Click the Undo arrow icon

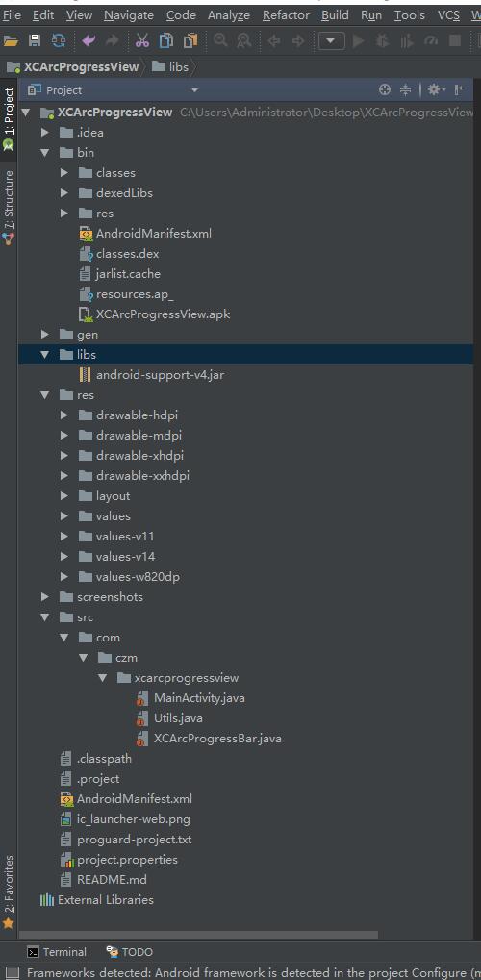pyautogui.click(x=89, y=41)
